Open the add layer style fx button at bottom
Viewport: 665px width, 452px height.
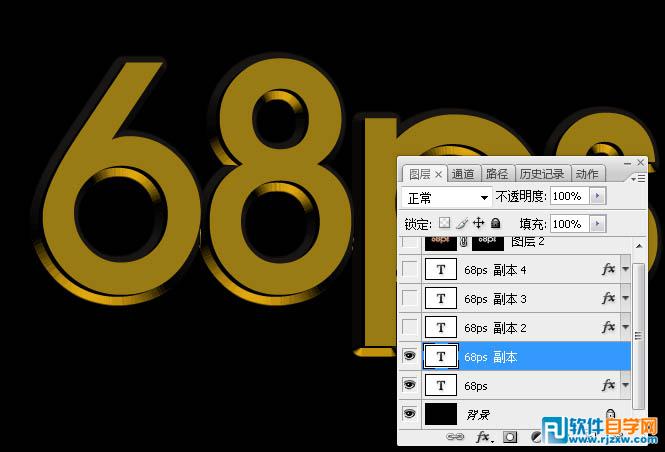point(483,437)
